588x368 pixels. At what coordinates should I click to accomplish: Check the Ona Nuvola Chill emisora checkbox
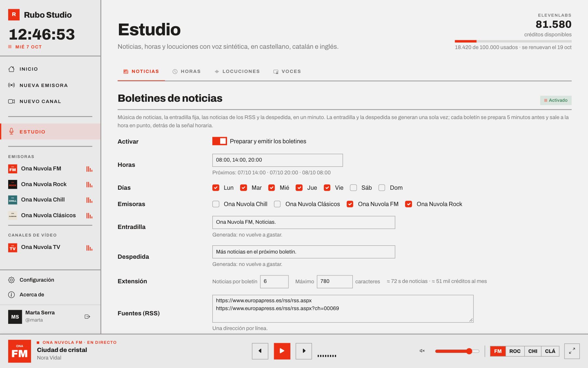[x=216, y=204]
